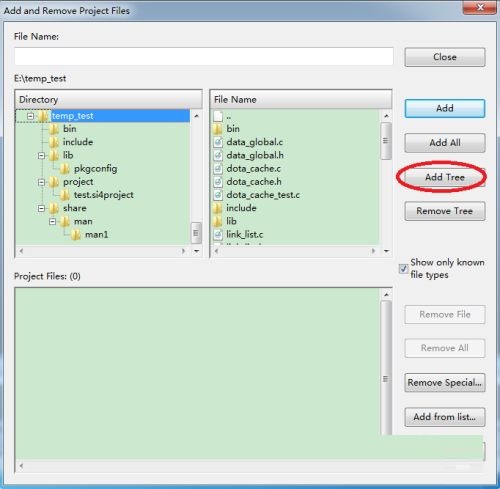Click the Add All button
The height and width of the screenshot is (489, 500).
pyautogui.click(x=445, y=143)
